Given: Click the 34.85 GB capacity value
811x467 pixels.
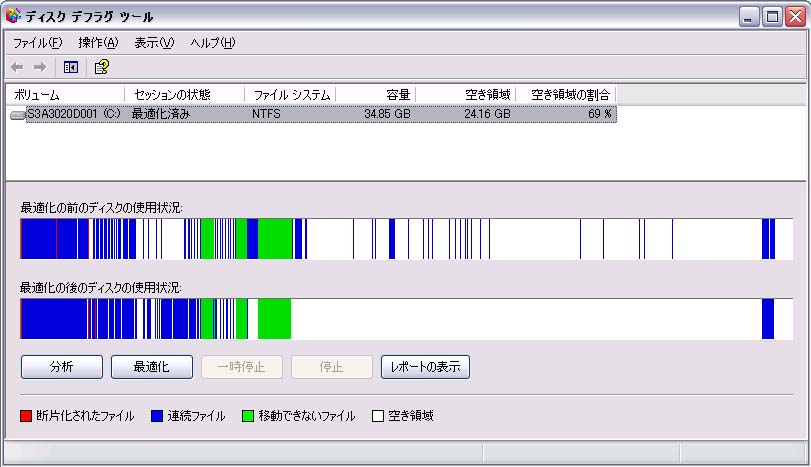Looking at the screenshot, I should (x=387, y=114).
